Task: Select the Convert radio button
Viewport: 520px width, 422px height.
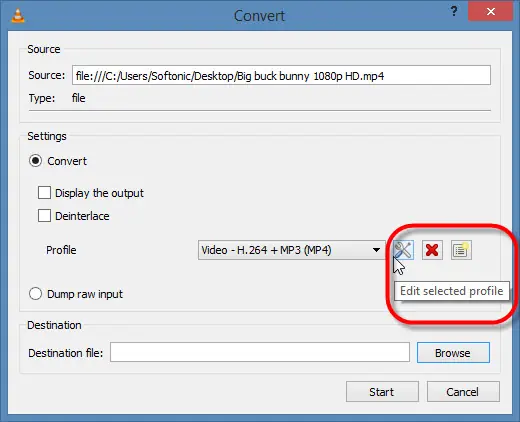Action: click(x=35, y=161)
